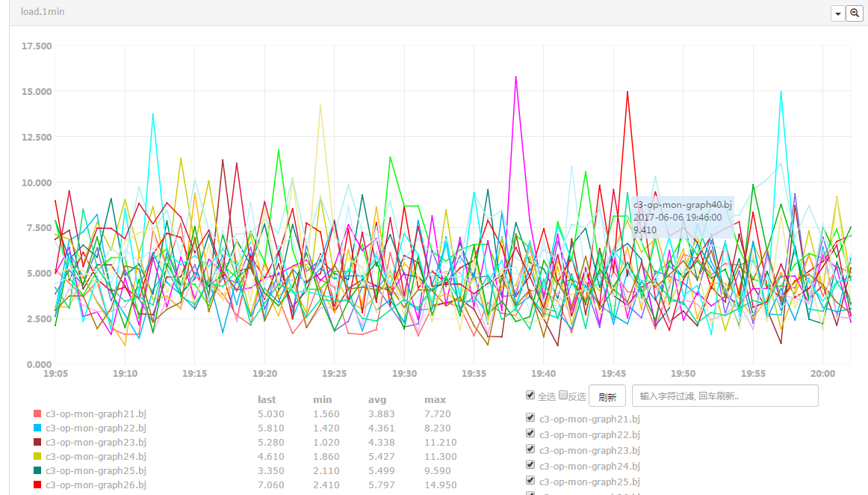Image resolution: width=868 pixels, height=495 pixels.
Task: Click the "avg" column header
Action: tap(377, 399)
